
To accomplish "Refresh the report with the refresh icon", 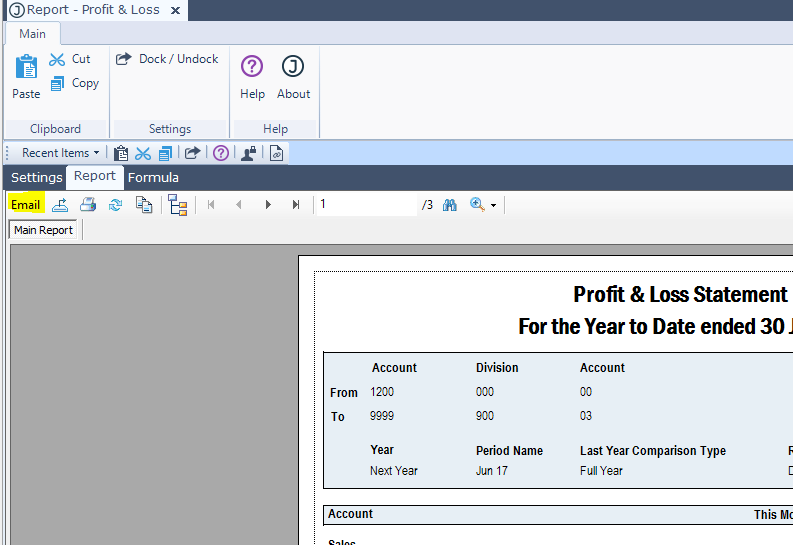I will tap(116, 205).
